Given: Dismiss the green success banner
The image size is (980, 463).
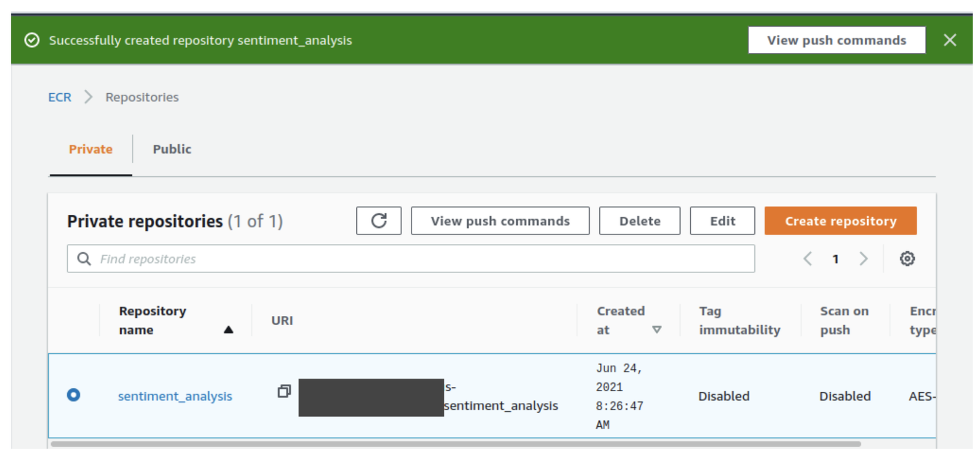Looking at the screenshot, I should coord(950,40).
